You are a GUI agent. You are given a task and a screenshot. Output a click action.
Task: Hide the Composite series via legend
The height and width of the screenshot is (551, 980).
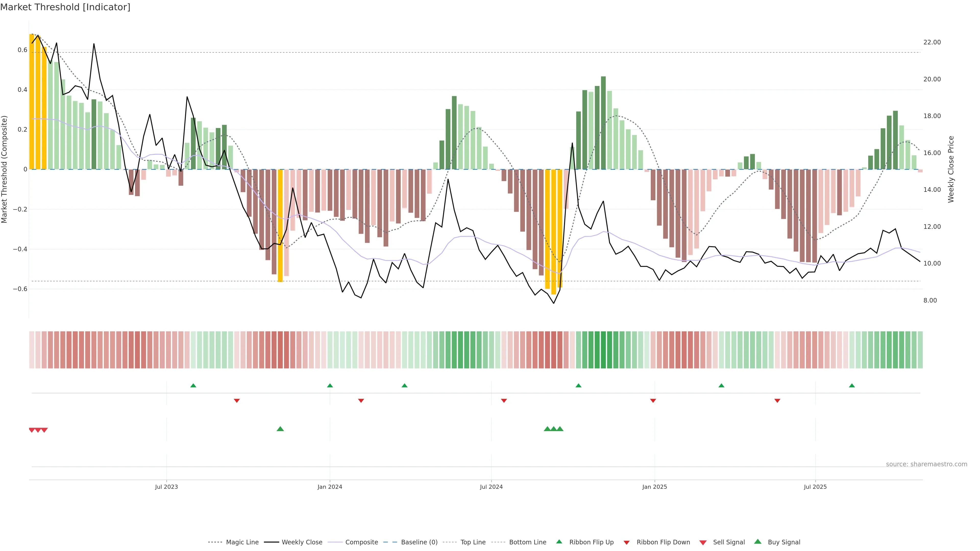pyautogui.click(x=361, y=542)
